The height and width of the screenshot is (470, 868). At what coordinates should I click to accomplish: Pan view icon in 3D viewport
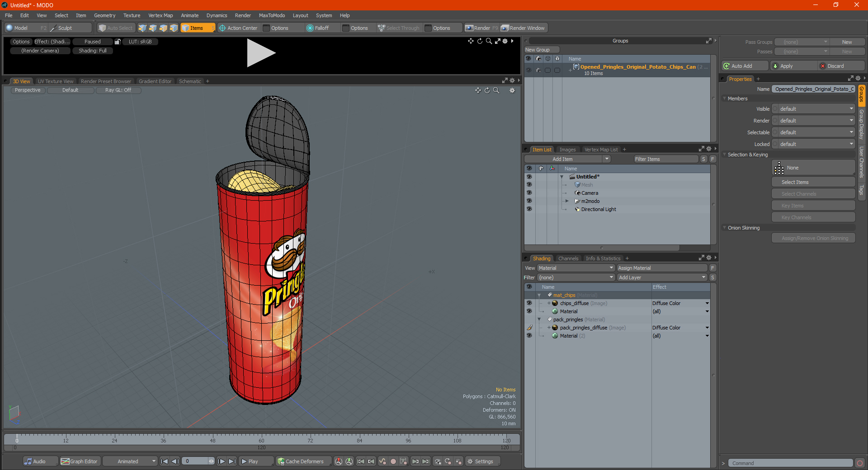point(478,90)
